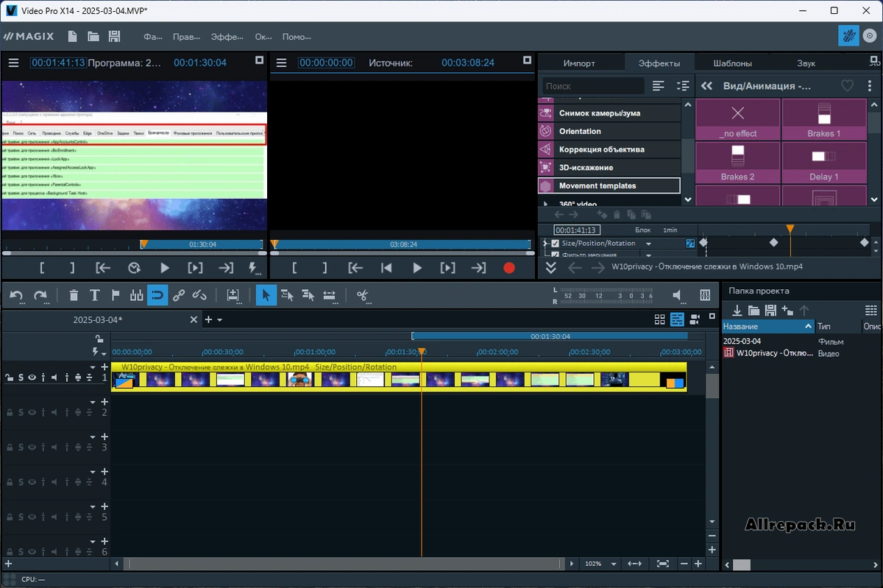Activate the single object mouse mode arrow
The width and height of the screenshot is (883, 588).
pyautogui.click(x=266, y=295)
